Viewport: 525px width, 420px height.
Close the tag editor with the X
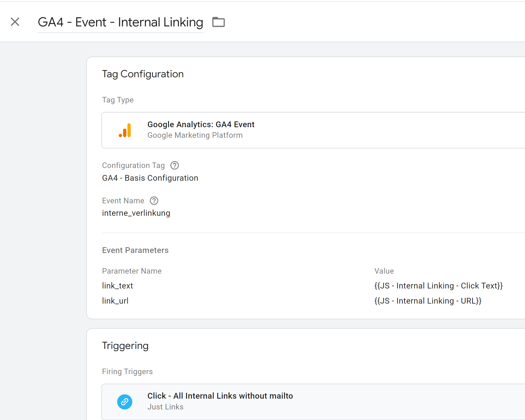click(15, 22)
